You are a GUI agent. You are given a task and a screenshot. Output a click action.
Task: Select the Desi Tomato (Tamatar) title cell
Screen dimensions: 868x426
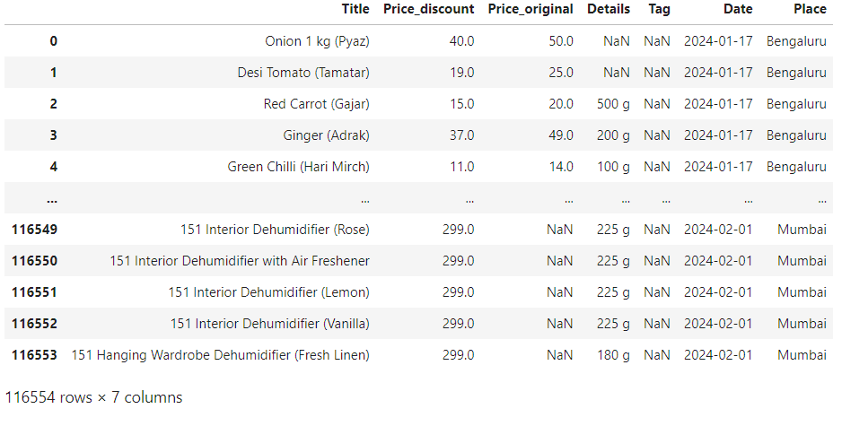(303, 73)
